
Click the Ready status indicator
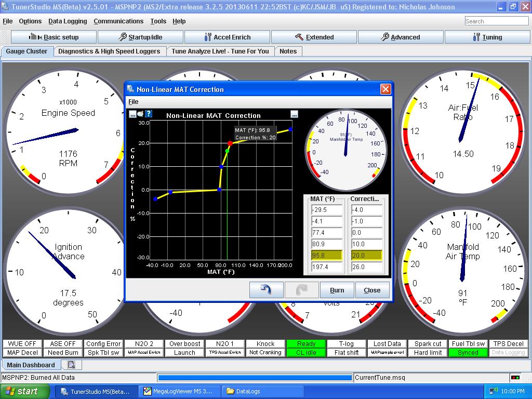click(306, 344)
